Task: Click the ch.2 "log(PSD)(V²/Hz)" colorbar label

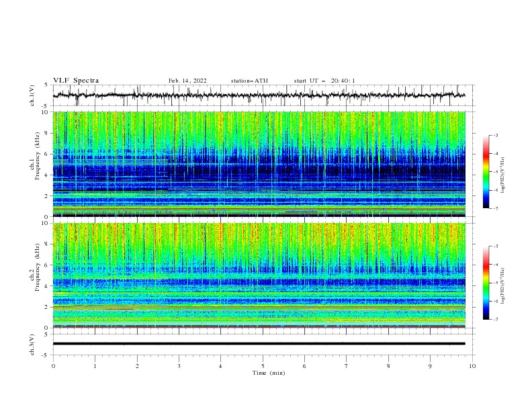Action: tap(503, 286)
